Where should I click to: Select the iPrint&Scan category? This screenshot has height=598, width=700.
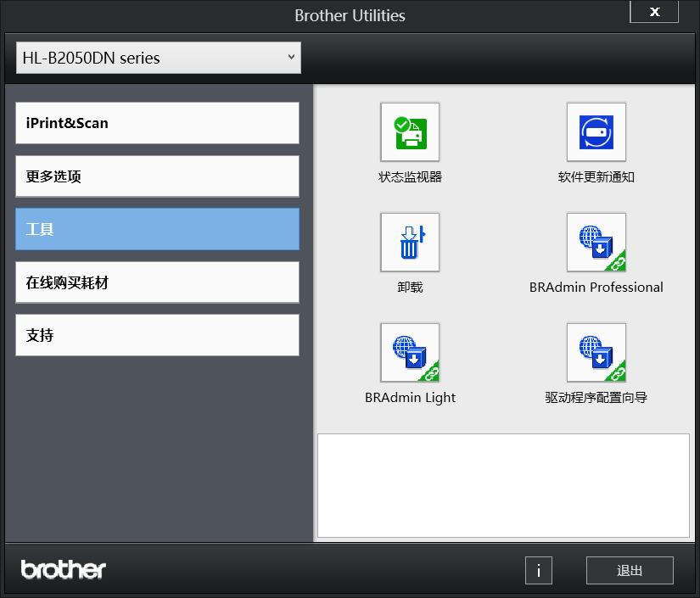156,122
